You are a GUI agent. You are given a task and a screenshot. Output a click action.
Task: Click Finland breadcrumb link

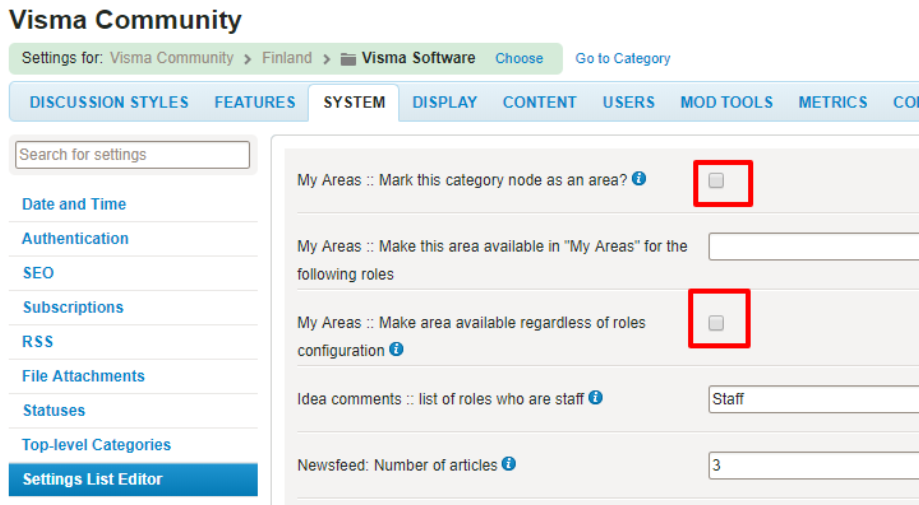coord(287,58)
